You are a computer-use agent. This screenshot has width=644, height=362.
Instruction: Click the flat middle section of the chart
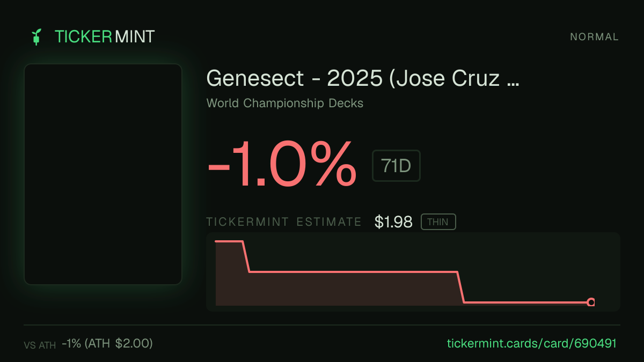353,272
